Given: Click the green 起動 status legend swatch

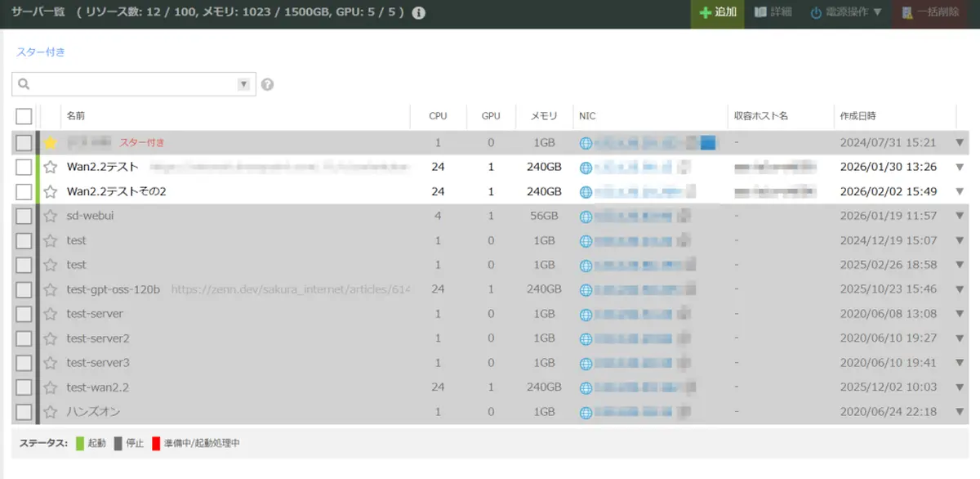Looking at the screenshot, I should 80,444.
